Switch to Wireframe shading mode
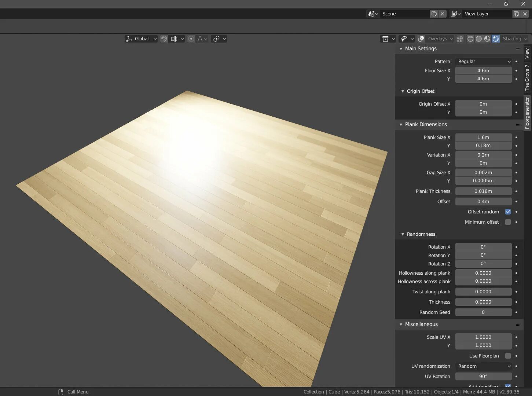The height and width of the screenshot is (396, 532). [x=470, y=38]
